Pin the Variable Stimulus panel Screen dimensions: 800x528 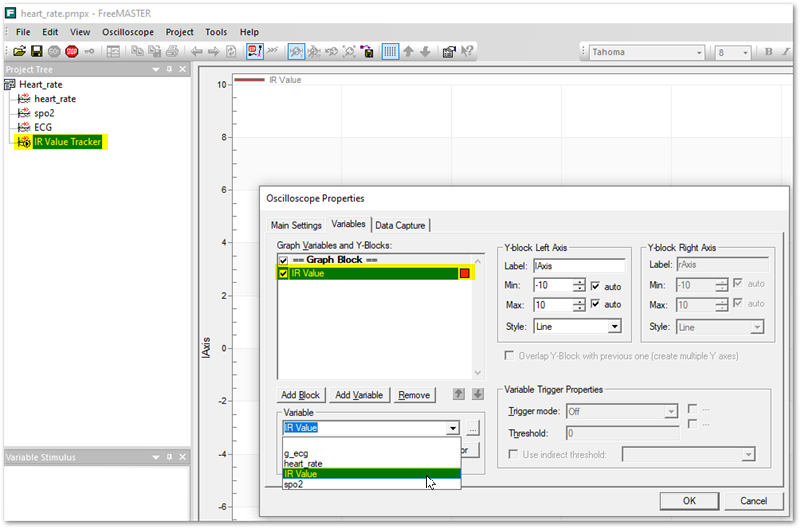point(168,457)
